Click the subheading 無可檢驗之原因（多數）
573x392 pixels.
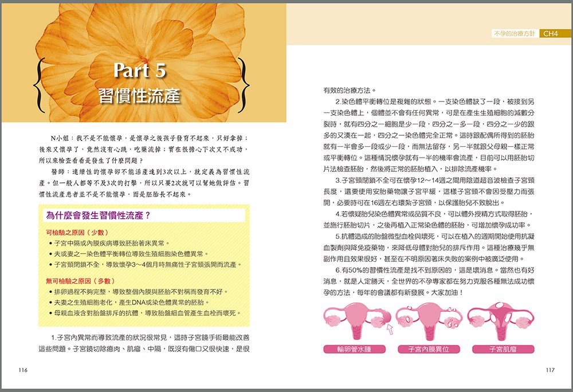tap(80, 281)
